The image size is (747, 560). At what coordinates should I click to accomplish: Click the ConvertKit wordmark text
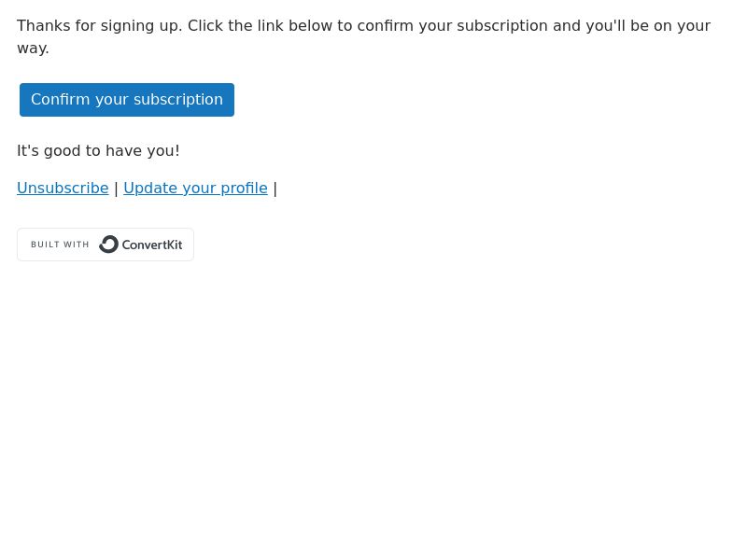152,245
